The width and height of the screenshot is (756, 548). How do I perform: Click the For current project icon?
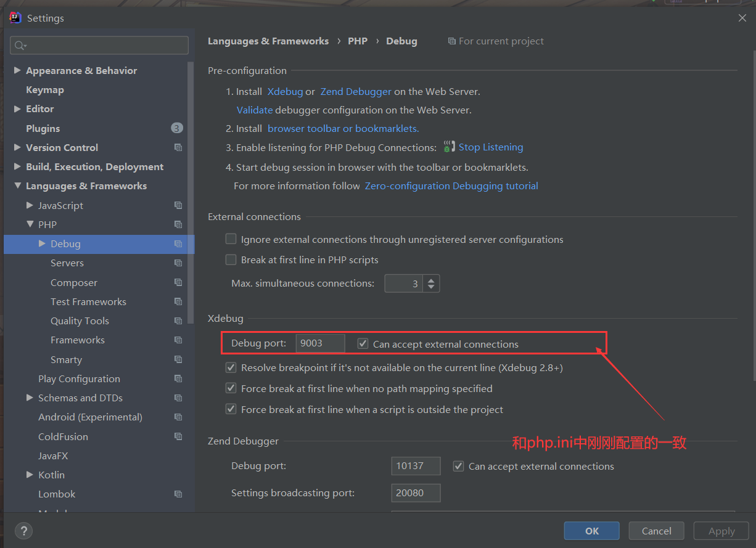tap(452, 41)
